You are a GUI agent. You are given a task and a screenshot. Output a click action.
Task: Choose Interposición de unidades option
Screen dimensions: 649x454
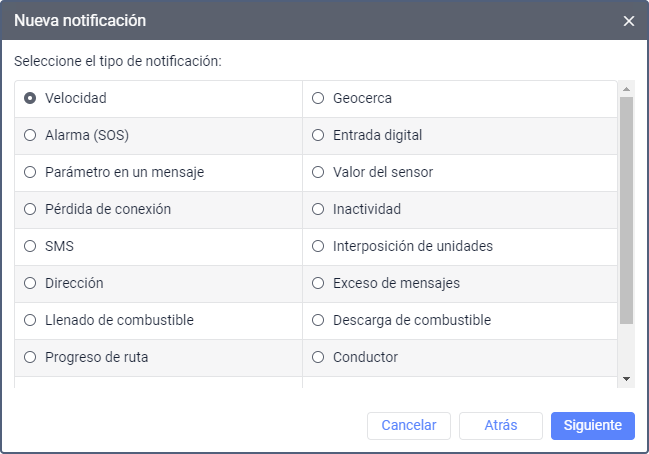tap(318, 246)
